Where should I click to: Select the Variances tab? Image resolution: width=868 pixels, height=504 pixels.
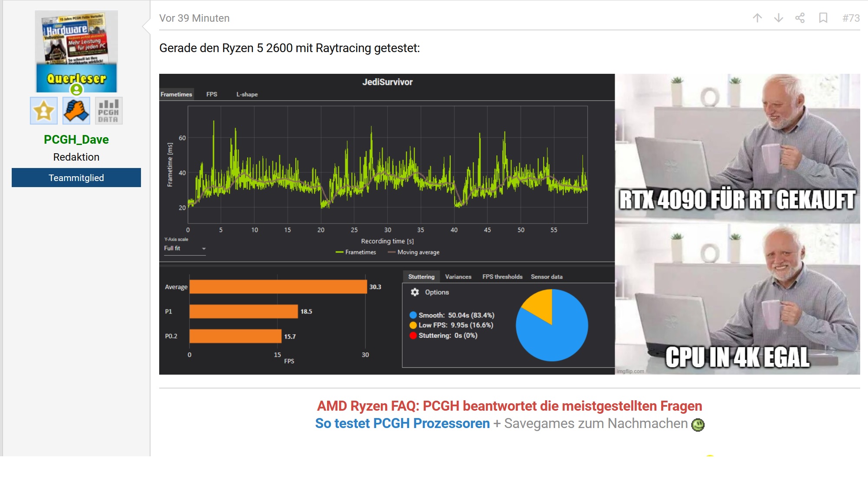click(458, 277)
